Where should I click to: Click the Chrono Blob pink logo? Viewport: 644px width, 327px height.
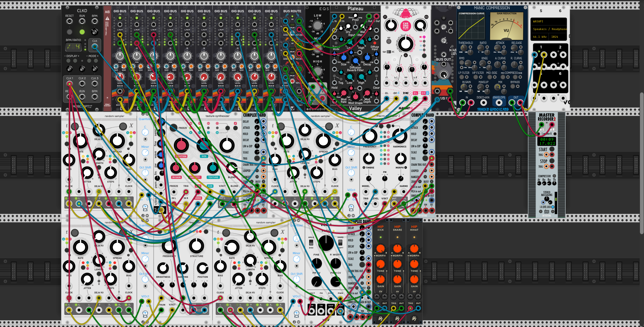tap(405, 26)
